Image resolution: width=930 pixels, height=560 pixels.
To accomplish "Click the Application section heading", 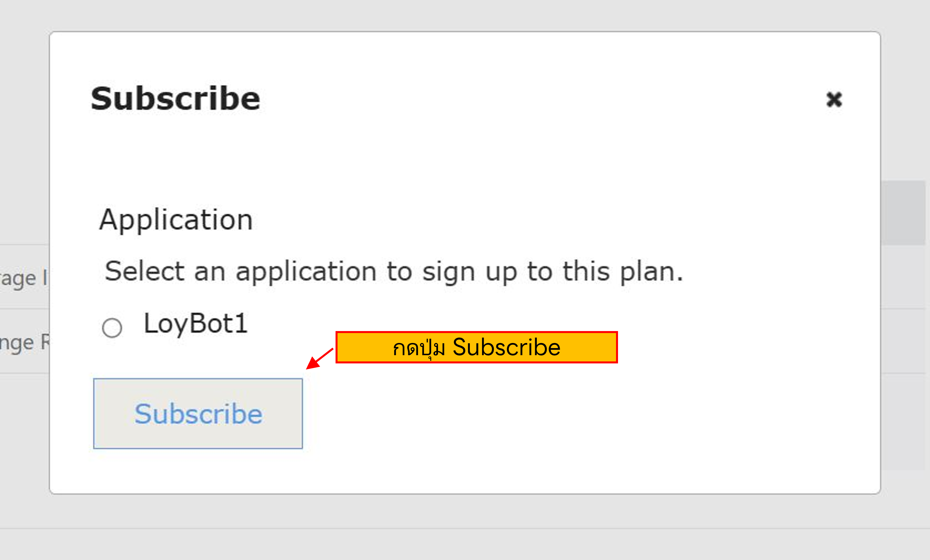I will coord(176,220).
